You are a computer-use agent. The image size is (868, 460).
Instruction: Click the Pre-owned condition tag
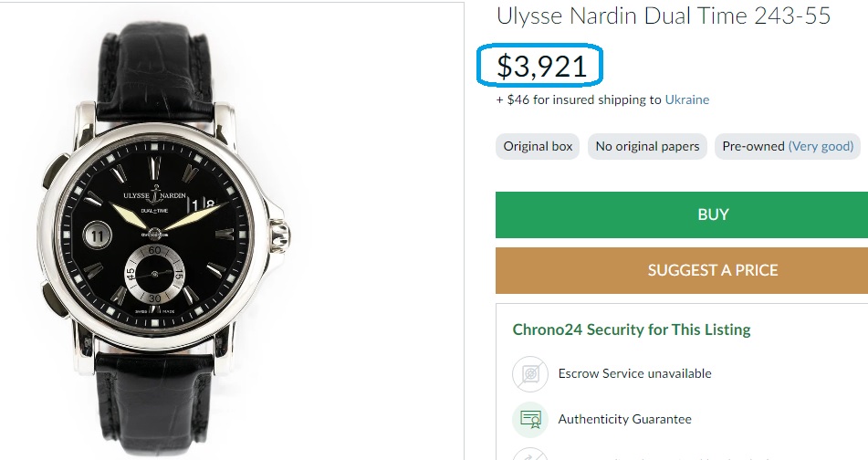coord(753,146)
